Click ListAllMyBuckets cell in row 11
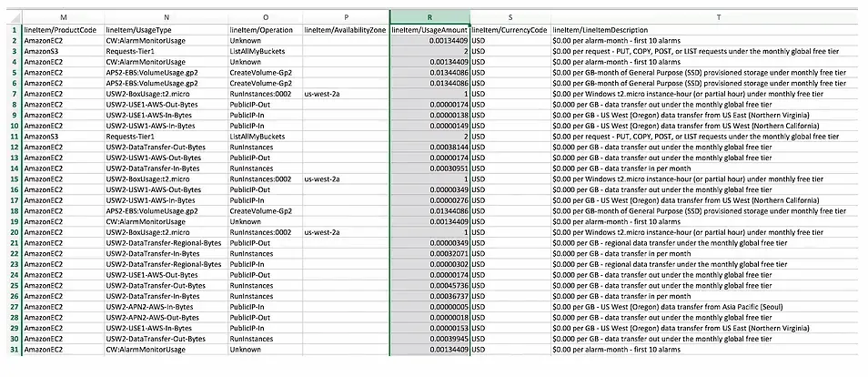Screen dimensions: 868x377 click(x=265, y=137)
